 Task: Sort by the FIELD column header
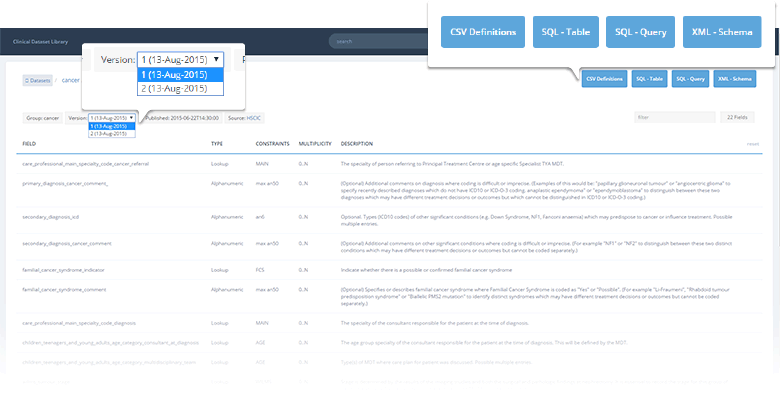(x=29, y=143)
